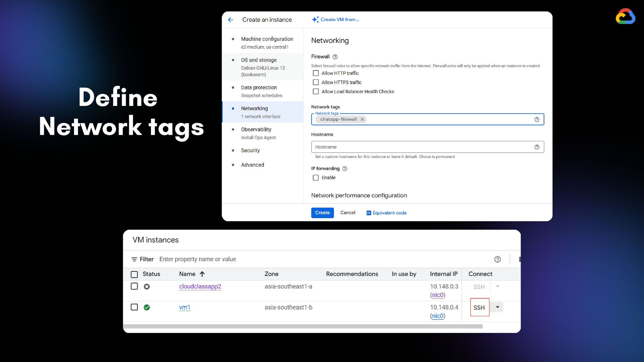Viewport: 644px width, 362px height.
Task: Check Allow HTTPS traffic
Action: [316, 82]
